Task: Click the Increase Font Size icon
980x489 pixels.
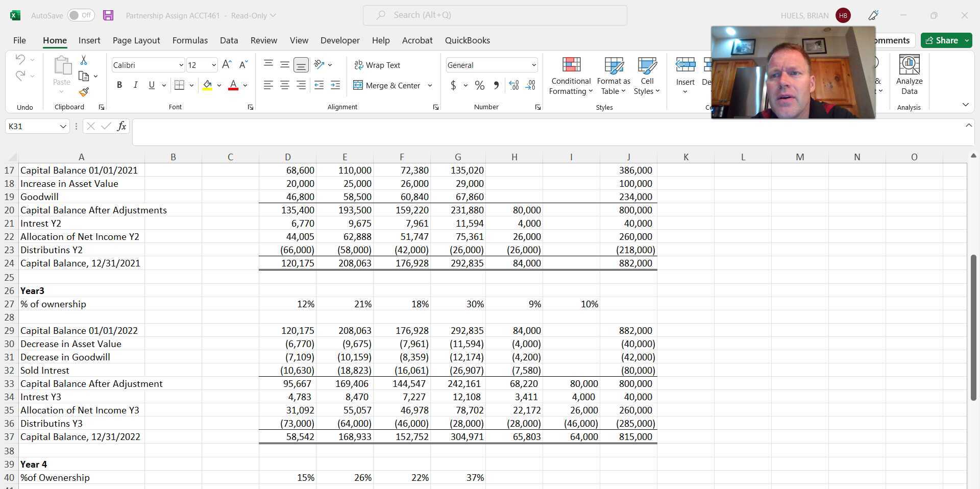Action: (227, 64)
